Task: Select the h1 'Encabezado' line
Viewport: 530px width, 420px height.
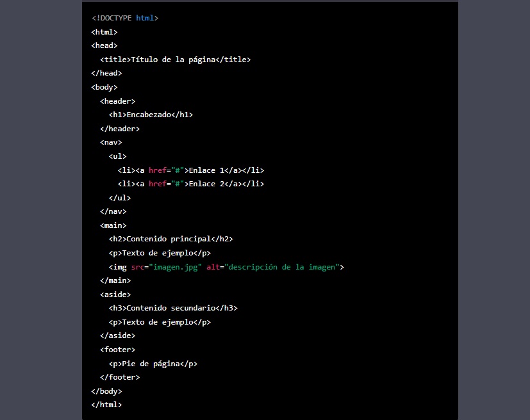Action: [151, 115]
